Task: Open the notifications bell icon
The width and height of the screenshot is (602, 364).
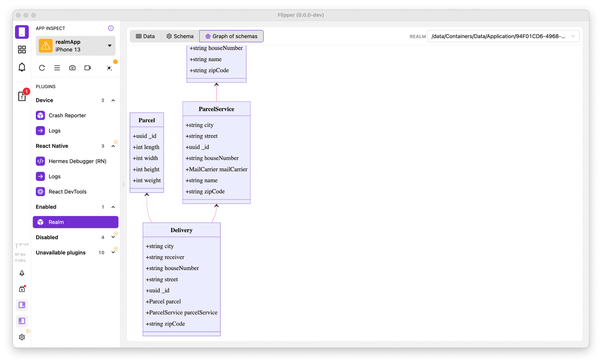Action: click(22, 67)
